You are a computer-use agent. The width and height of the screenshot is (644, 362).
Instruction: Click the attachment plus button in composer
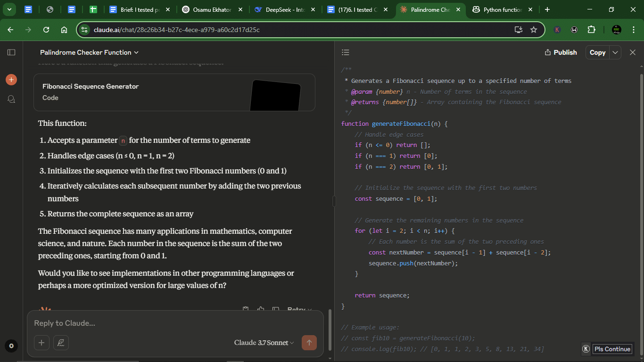41,343
